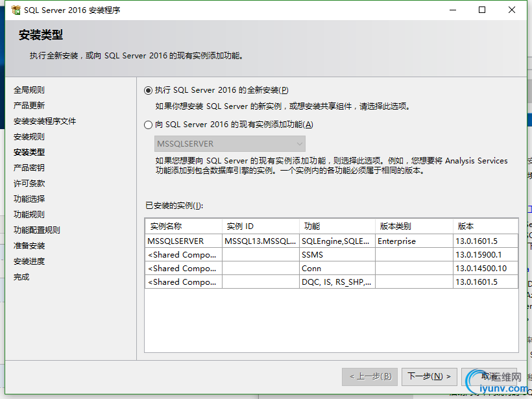
Task: Click the 功能 column header
Action: click(x=337, y=226)
